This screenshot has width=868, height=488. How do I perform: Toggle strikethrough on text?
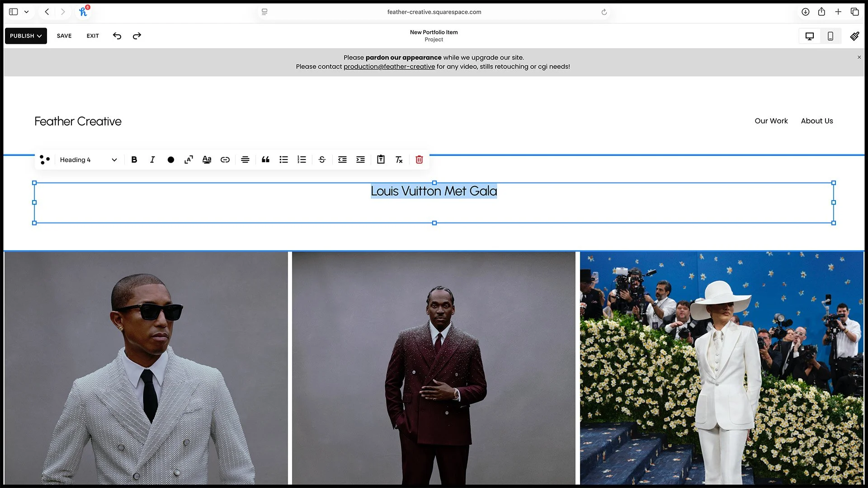322,160
